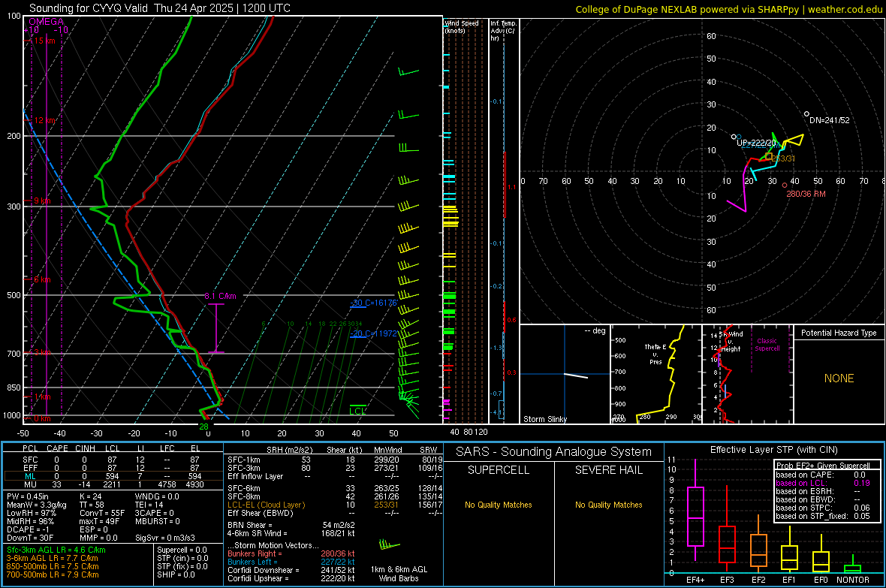Click the 'MeanW = 3.3g/kg' value
Viewport: 886px width, 588px height.
pos(37,505)
